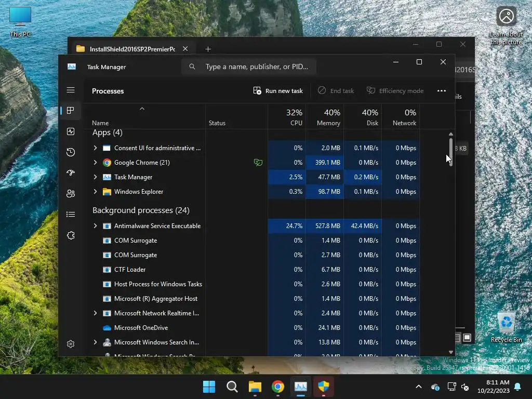Open the Details page list icon
The width and height of the screenshot is (532, 399).
point(71,215)
